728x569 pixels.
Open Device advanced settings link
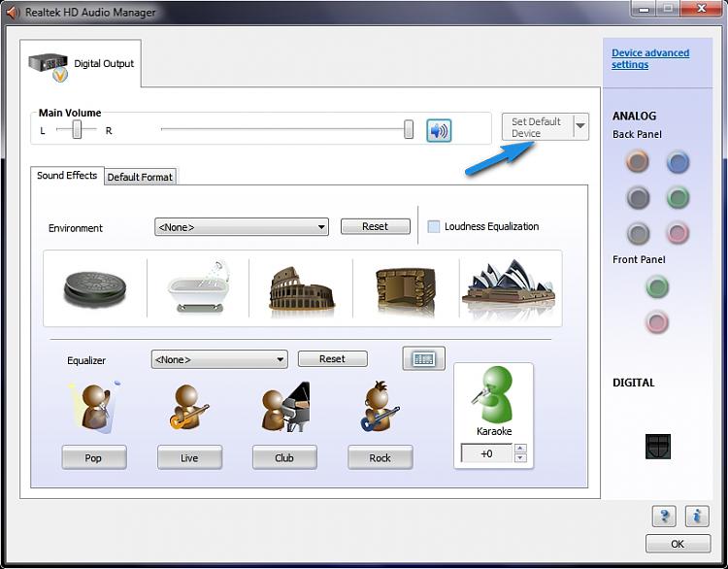(650, 58)
